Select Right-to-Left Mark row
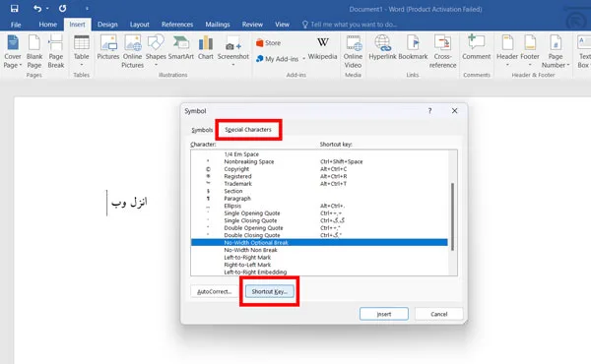This screenshot has height=364, width=591. pyautogui.click(x=319, y=265)
